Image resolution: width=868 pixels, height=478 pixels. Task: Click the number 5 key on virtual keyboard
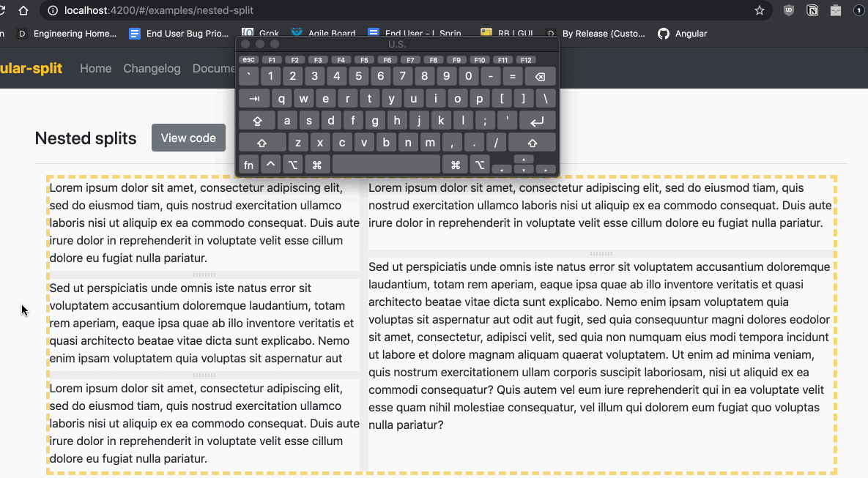point(359,77)
